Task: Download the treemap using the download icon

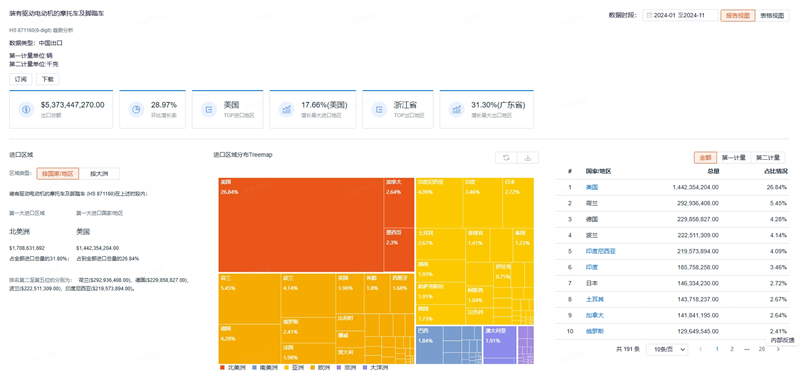Action: (x=528, y=158)
